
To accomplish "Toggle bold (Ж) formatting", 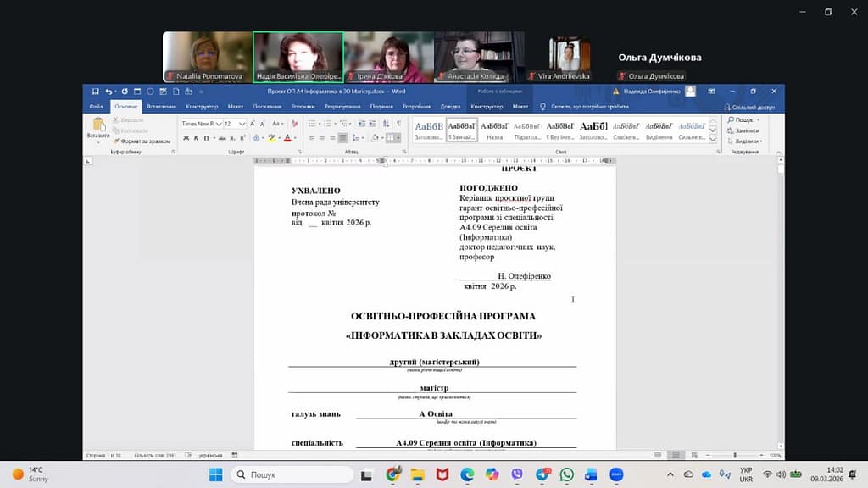I will pos(186,138).
